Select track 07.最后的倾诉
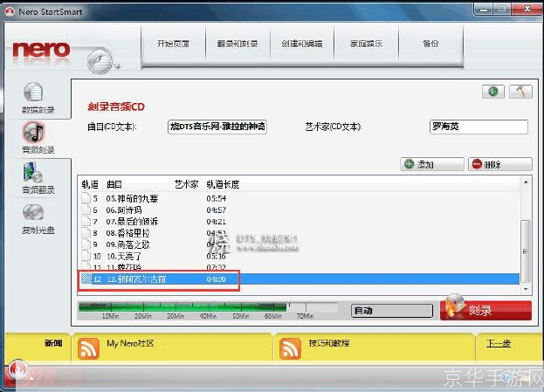 132,222
